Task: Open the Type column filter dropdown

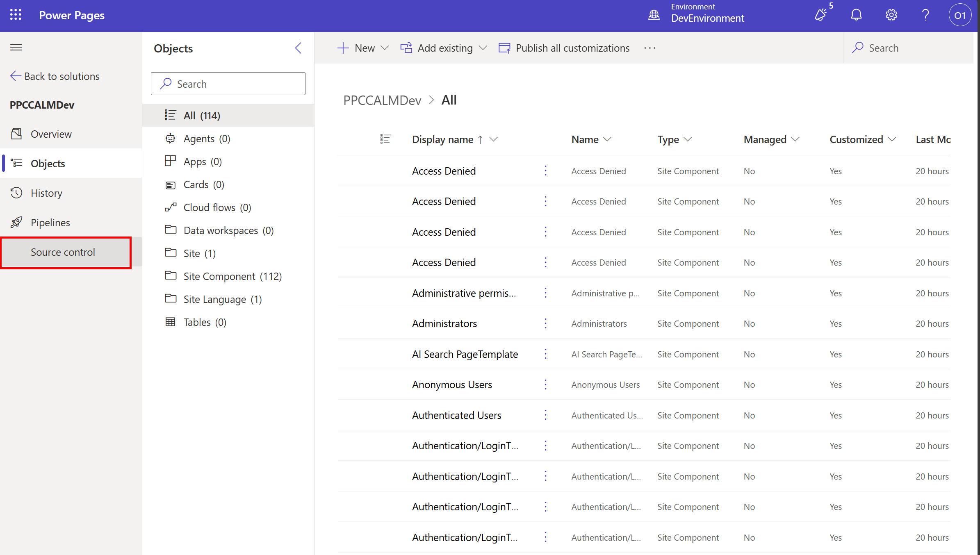Action: tap(688, 139)
